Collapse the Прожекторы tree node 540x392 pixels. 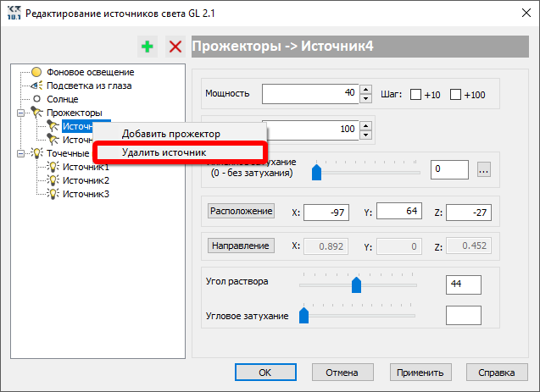click(20, 113)
